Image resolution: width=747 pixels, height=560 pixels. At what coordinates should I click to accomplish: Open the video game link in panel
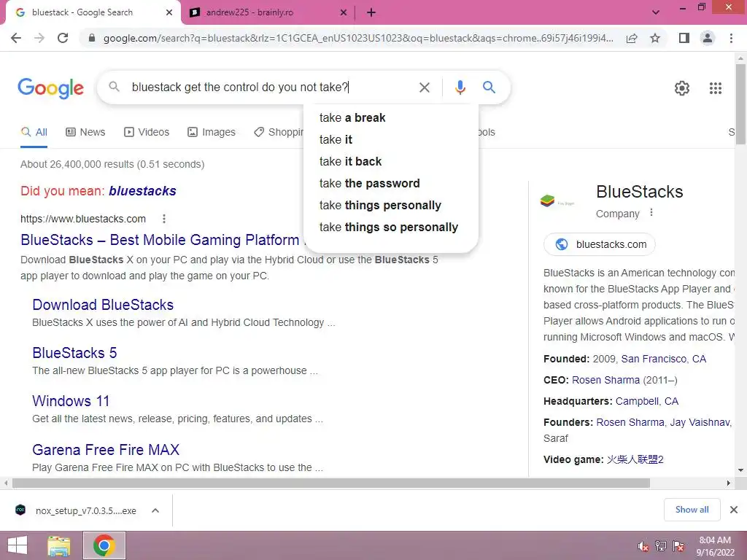[x=635, y=459]
